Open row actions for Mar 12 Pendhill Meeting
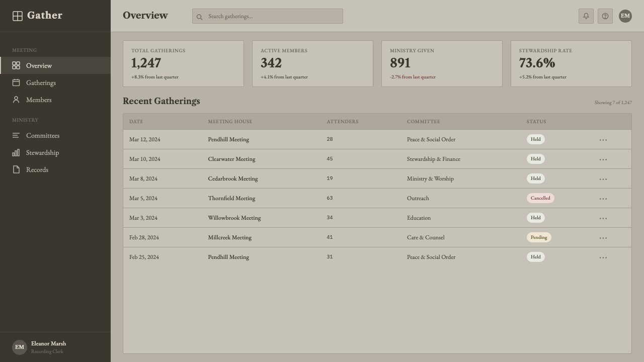Viewport: 644px width, 362px height. pos(603,140)
